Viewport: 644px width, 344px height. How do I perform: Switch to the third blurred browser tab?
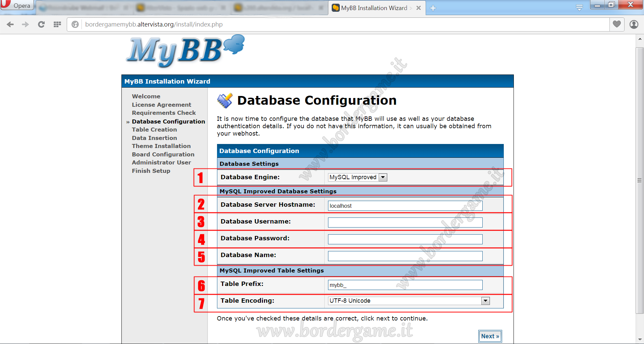point(279,8)
